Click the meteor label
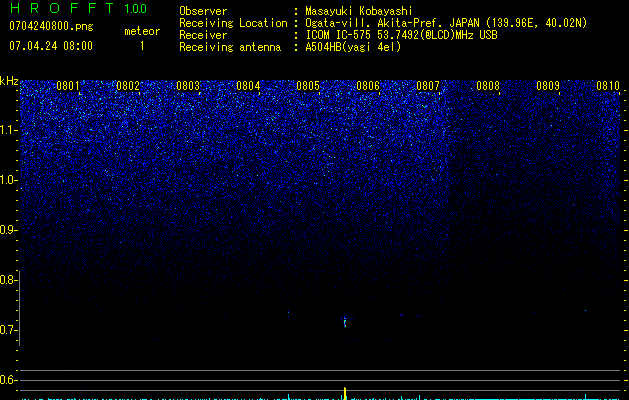 tap(142, 31)
